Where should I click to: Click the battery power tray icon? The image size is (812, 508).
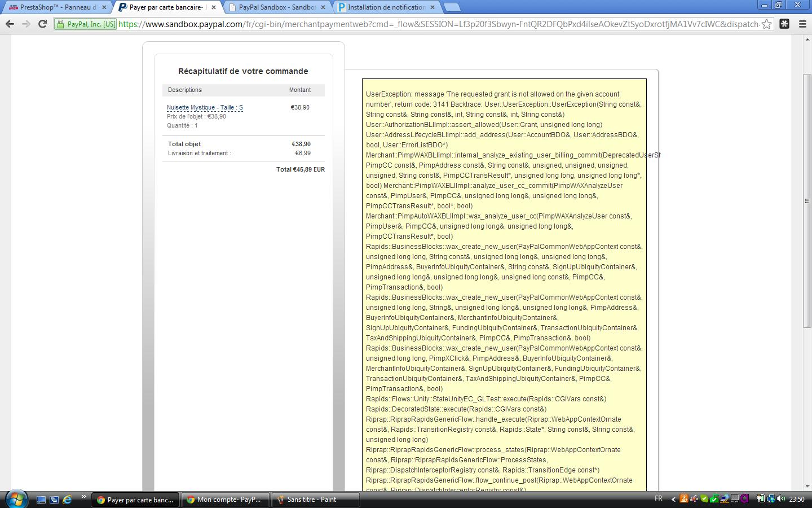(761, 499)
